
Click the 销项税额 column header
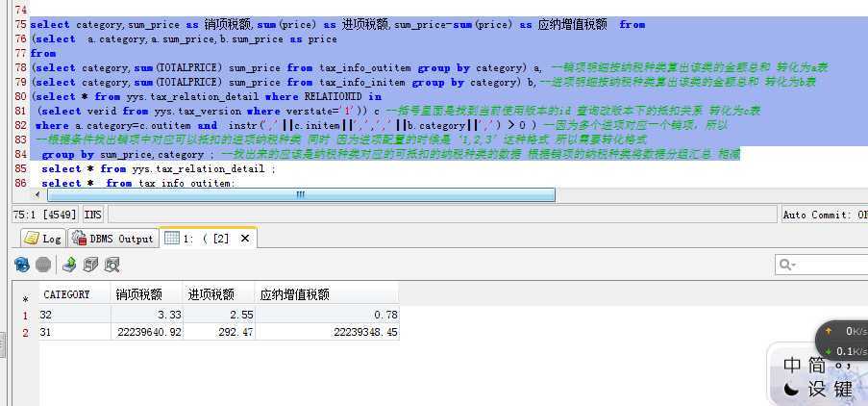click(x=147, y=294)
